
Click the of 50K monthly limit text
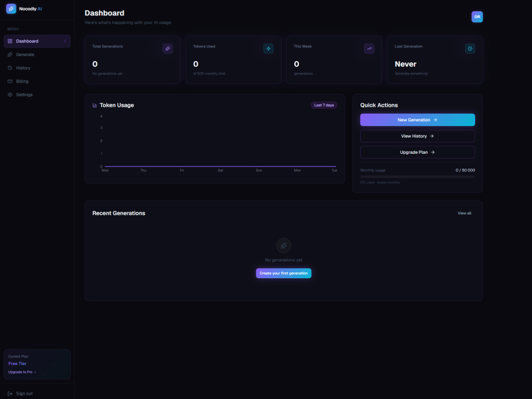point(209,73)
